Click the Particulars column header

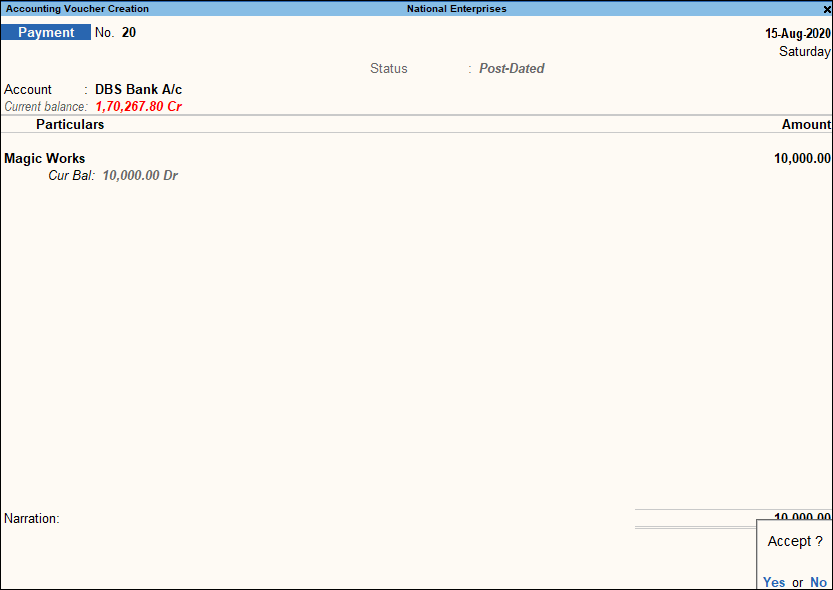pyautogui.click(x=70, y=124)
